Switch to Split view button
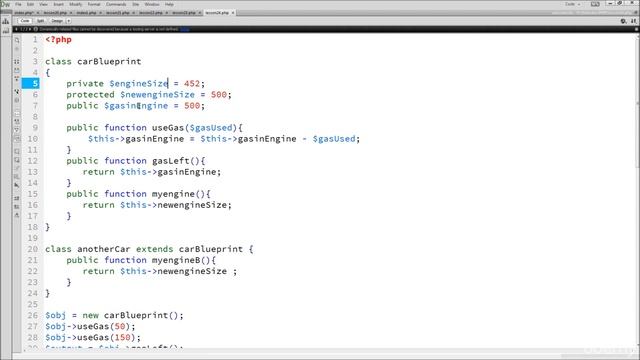The width and height of the screenshot is (640, 360). pos(40,21)
